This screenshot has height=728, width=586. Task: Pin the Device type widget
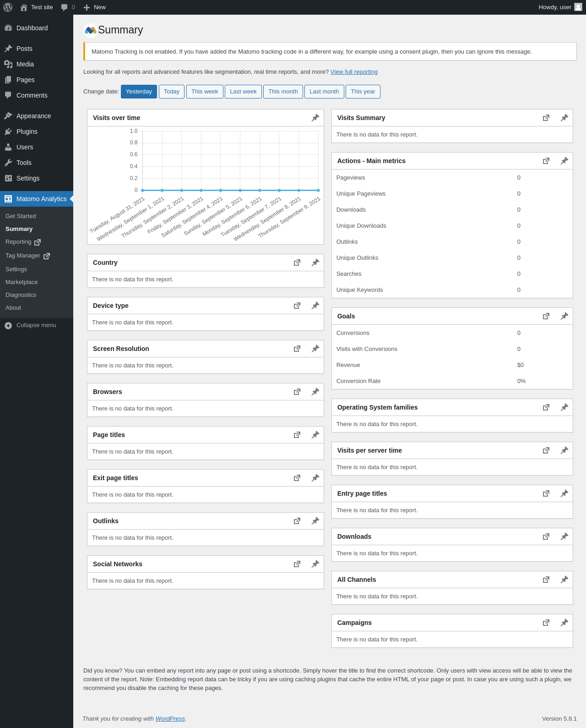tap(315, 306)
